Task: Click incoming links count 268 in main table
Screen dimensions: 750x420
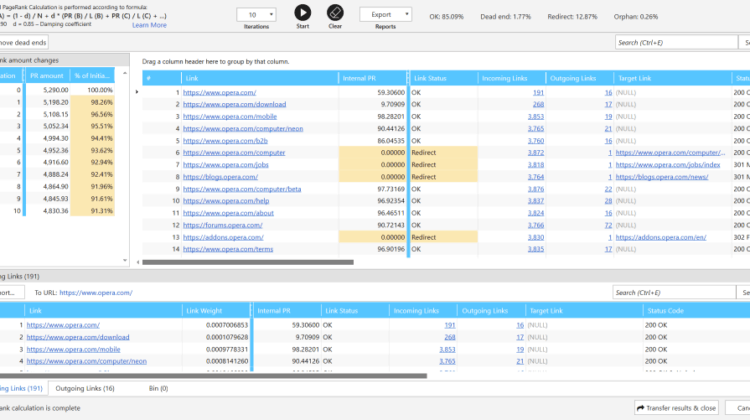Action: 538,104
